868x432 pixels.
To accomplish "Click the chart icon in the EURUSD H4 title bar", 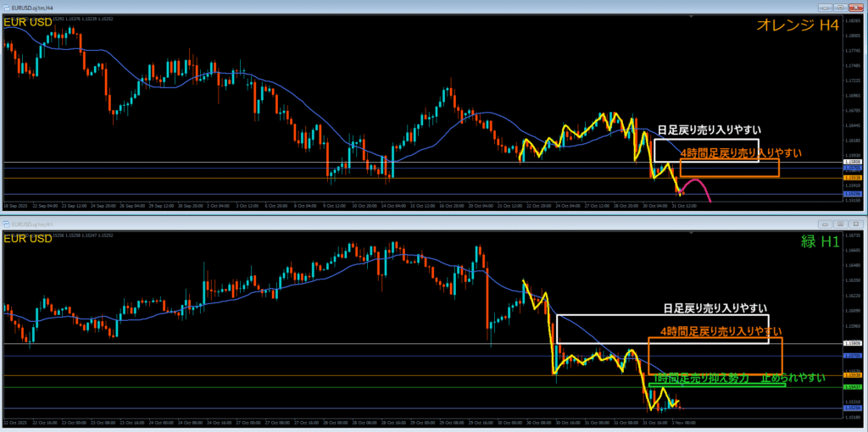I will (x=5, y=6).
